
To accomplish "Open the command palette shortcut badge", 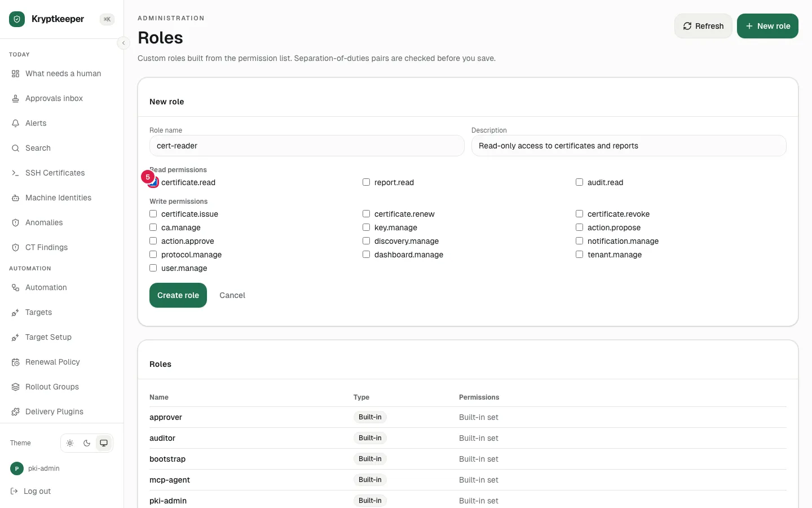I will (107, 19).
